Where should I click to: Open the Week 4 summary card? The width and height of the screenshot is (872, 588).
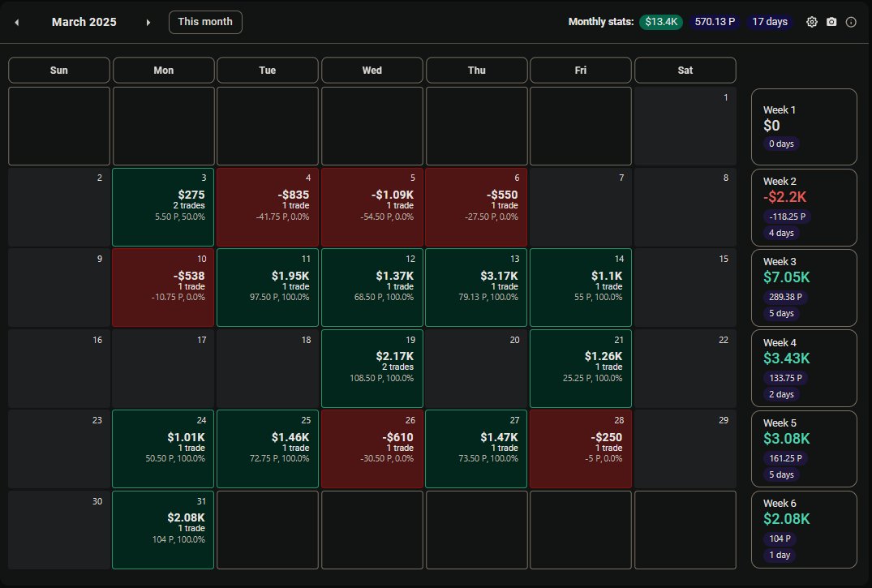[804, 368]
